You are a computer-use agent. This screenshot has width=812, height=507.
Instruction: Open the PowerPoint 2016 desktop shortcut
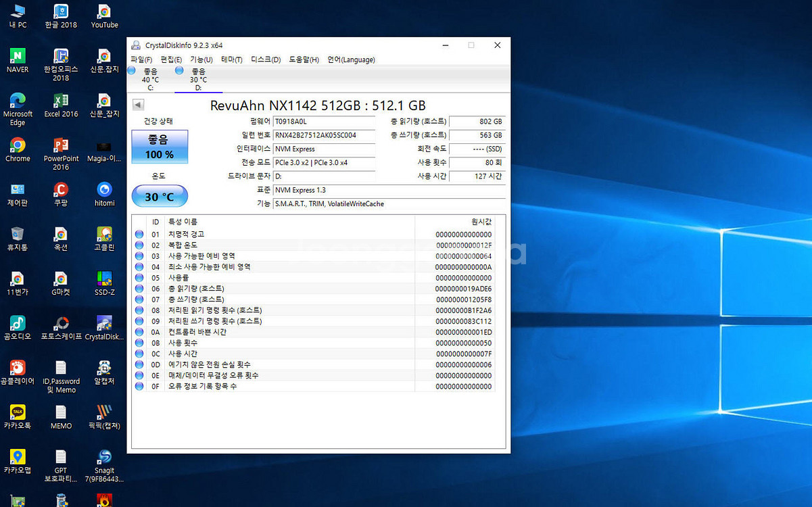(61, 153)
